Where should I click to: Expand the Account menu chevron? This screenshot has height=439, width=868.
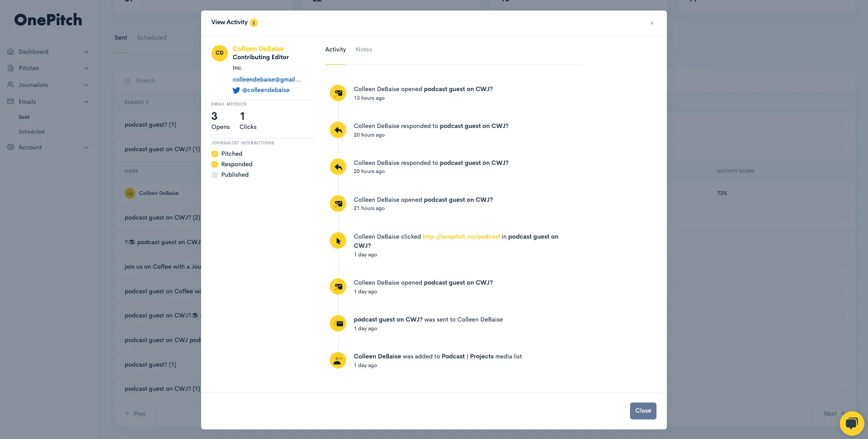86,148
